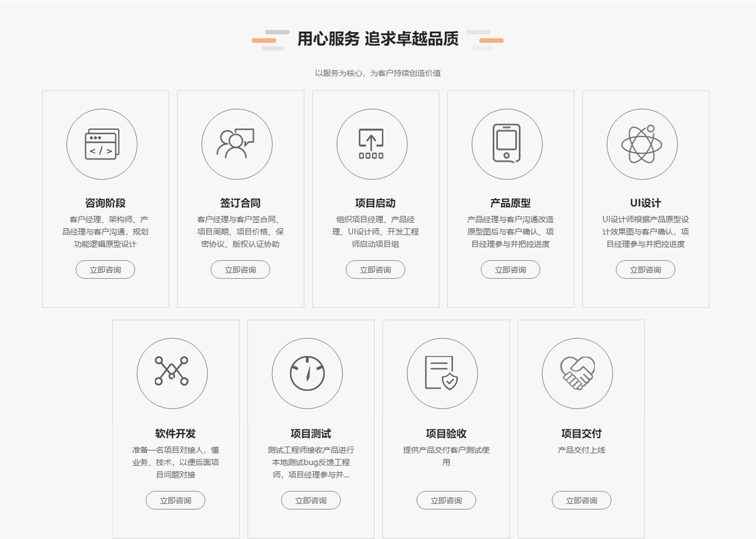Click the document shield icon for 项目验收
This screenshot has width=756, height=539.
coord(442,373)
